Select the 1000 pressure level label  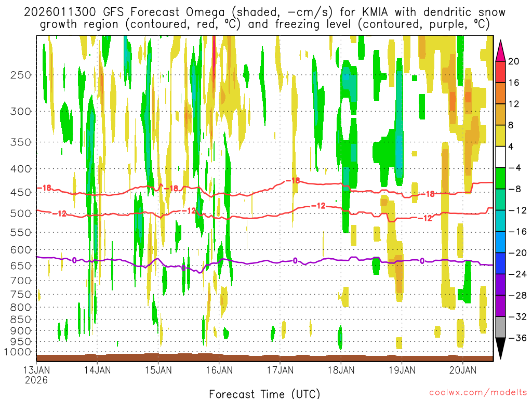[19, 352]
